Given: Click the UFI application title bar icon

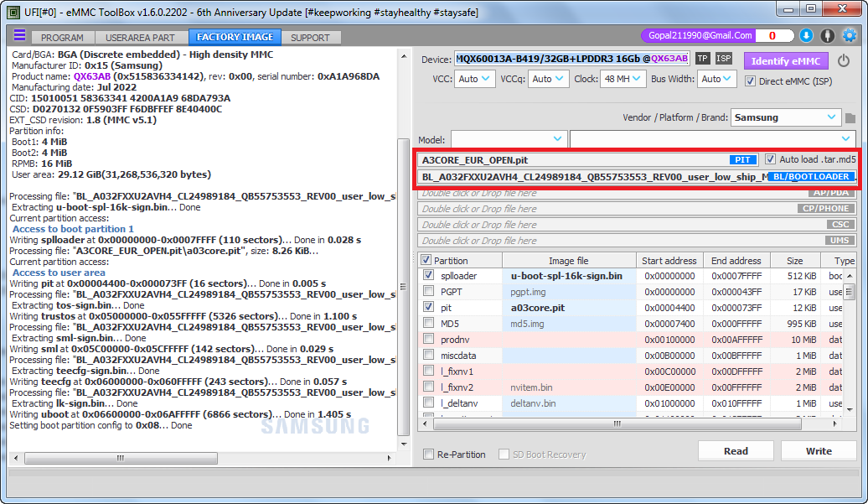Looking at the screenshot, I should tap(13, 12).
